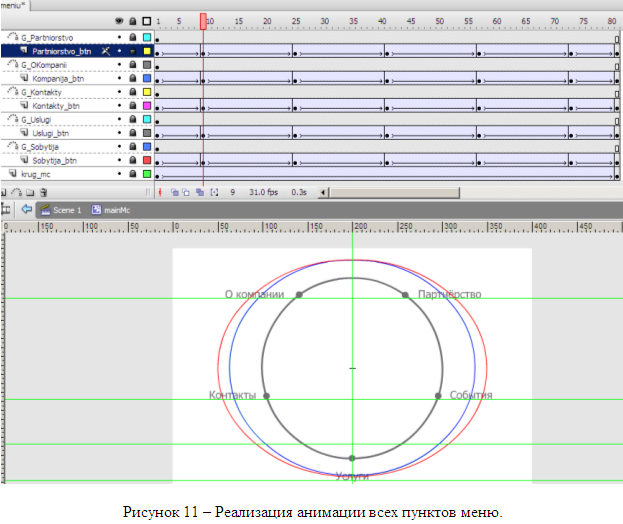Click Lock All Layers padlock header icon
This screenshot has height=524, width=623.
coord(133,21)
